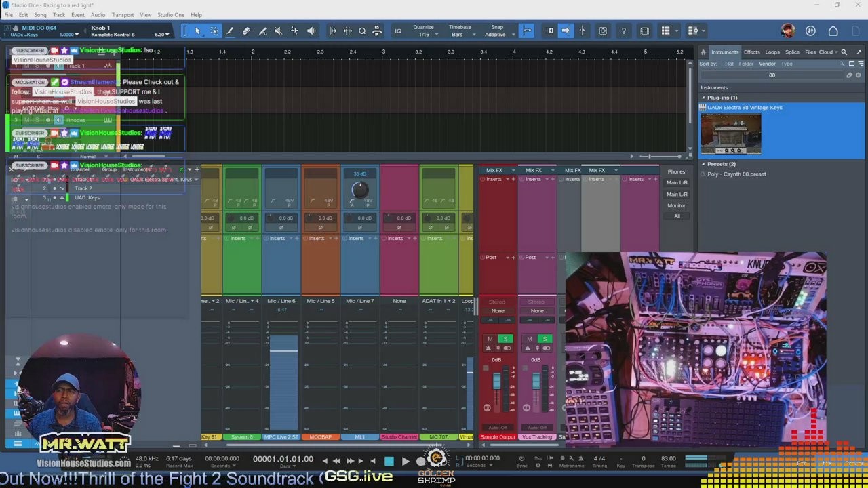Click the grid launcher icon
Image resolution: width=868 pixels, height=488 pixels.
pos(665,30)
